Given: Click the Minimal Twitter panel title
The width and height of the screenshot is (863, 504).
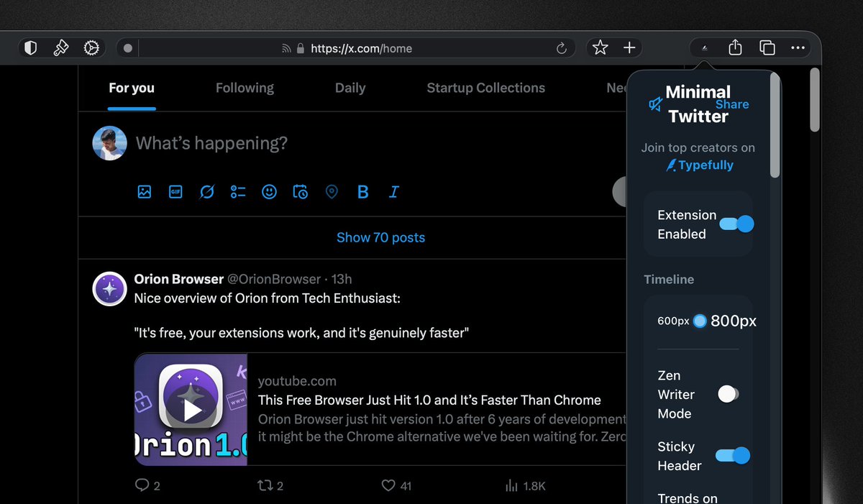Looking at the screenshot, I should pyautogui.click(x=698, y=104).
